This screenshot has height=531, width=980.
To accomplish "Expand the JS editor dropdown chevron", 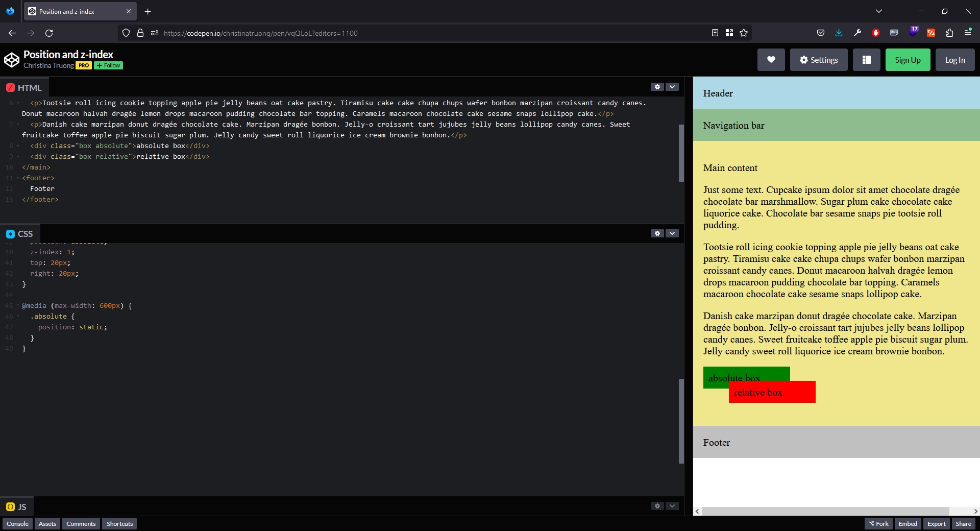I will 672,506.
